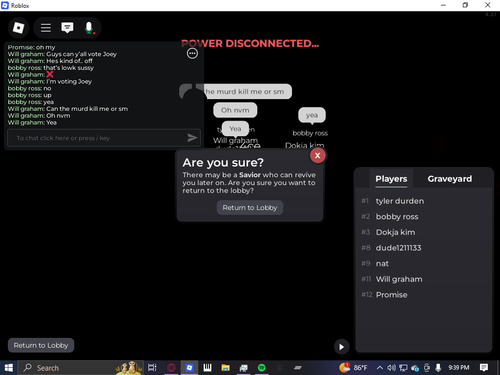Click chat line 'Guys can y'all vote Joey'
The width and height of the screenshot is (500, 375).
62,54
